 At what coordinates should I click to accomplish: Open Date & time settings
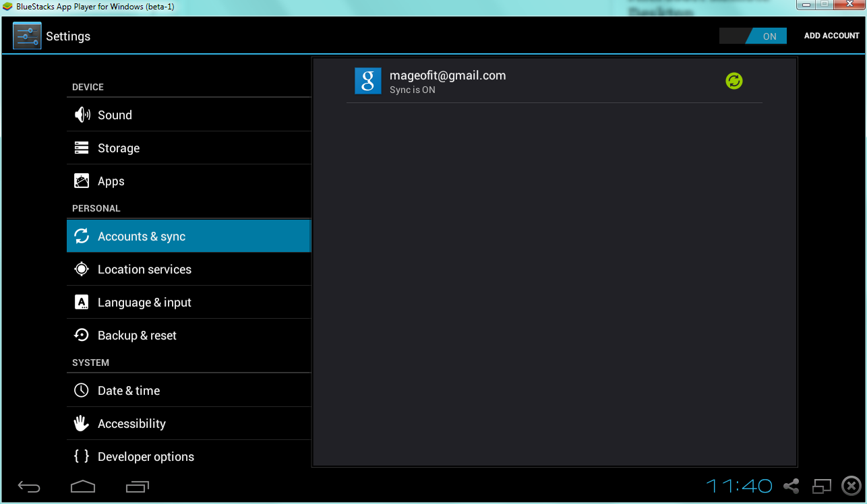click(189, 390)
